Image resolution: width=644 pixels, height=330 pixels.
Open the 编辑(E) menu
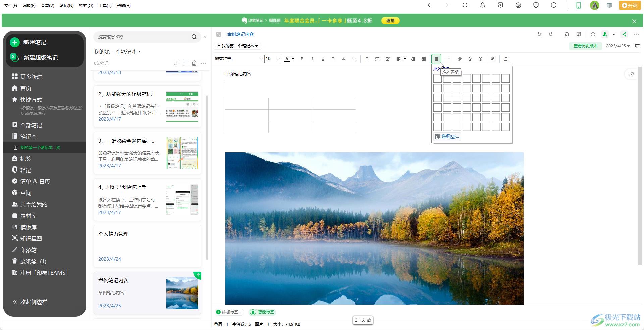point(29,5)
